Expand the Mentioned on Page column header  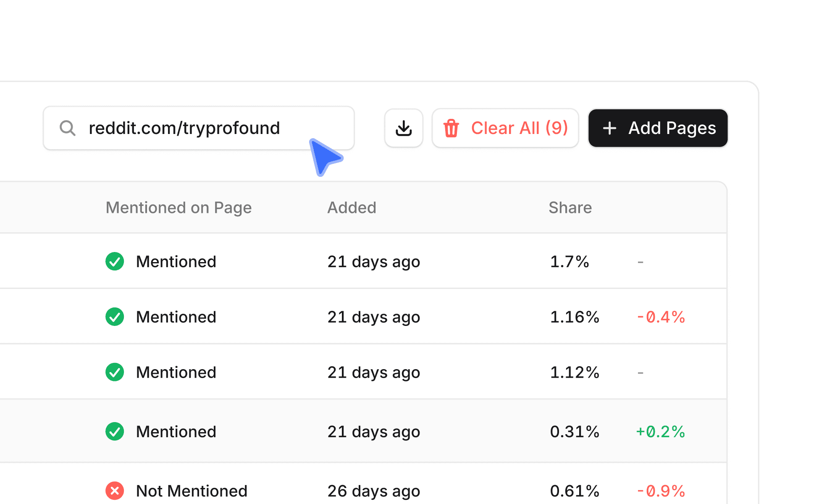point(178,207)
